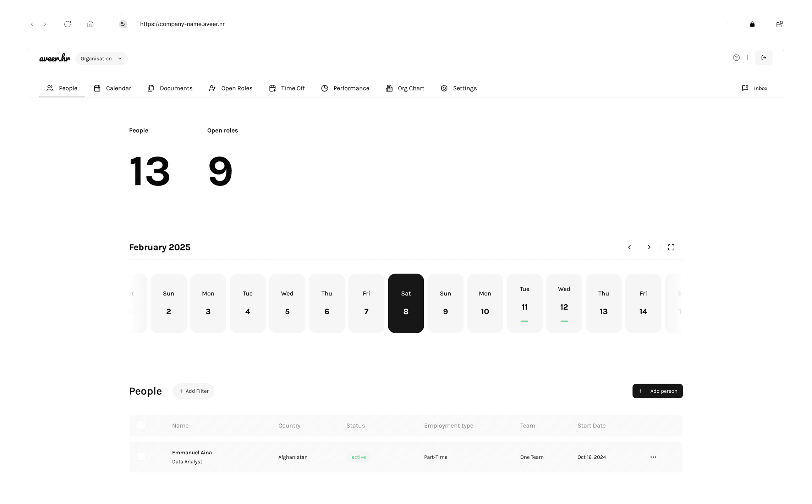The width and height of the screenshot is (812, 504).
Task: Open the Open Roles section
Action: pos(230,88)
